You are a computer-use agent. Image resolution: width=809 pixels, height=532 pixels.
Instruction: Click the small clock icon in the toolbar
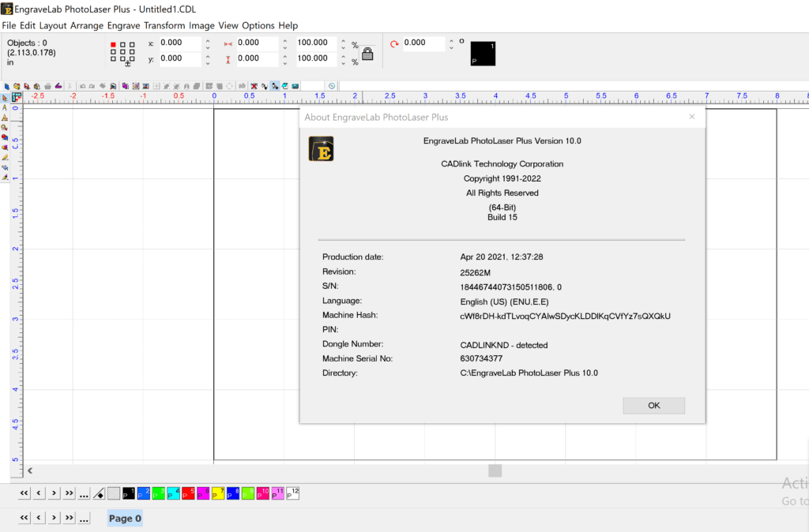click(332, 85)
